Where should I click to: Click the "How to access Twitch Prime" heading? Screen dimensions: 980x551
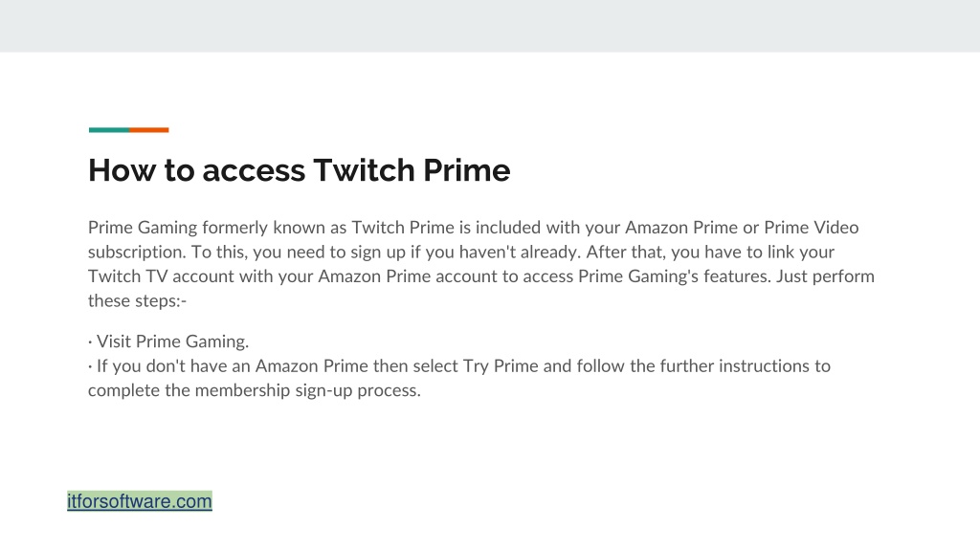(300, 170)
